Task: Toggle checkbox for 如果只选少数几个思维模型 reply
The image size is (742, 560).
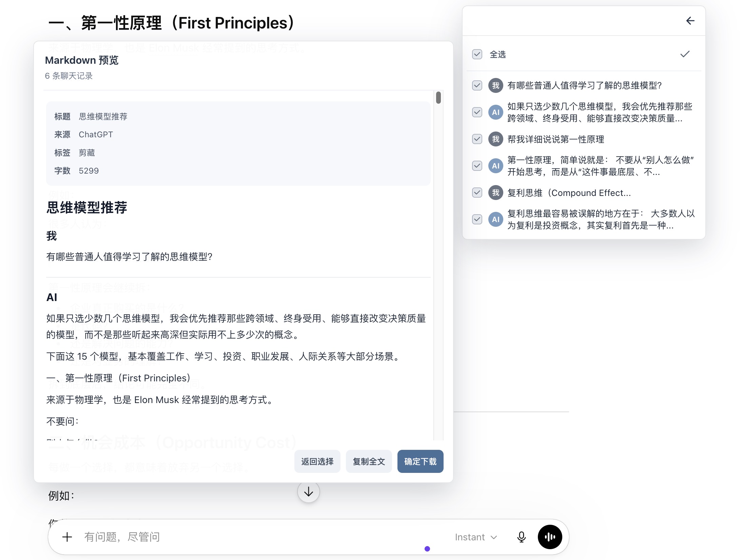Action: (x=477, y=112)
